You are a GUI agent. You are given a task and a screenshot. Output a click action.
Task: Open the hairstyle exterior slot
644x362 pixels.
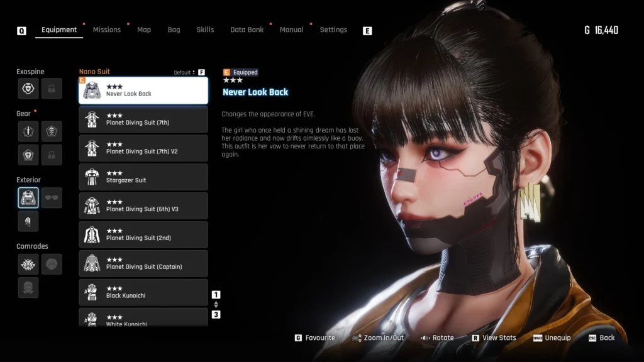(28, 222)
